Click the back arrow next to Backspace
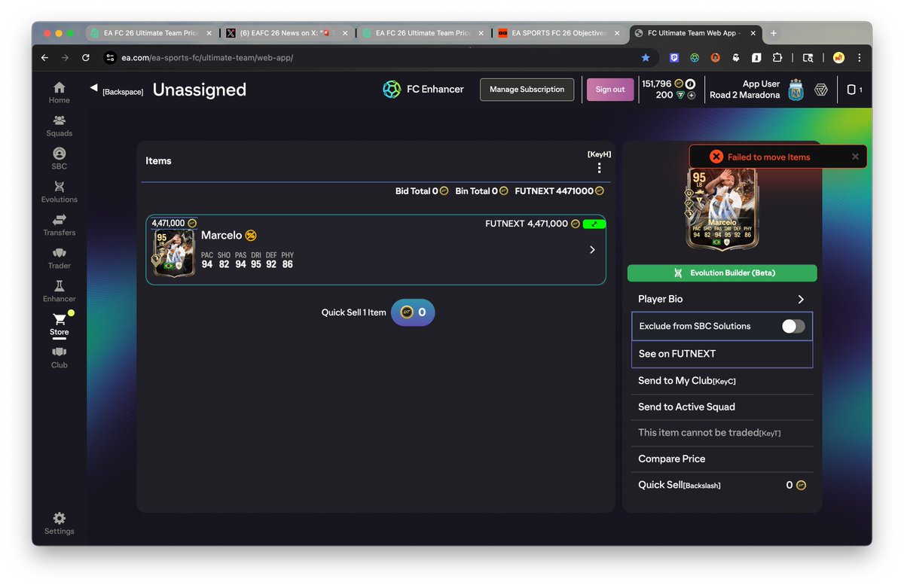The image size is (904, 588). (94, 88)
